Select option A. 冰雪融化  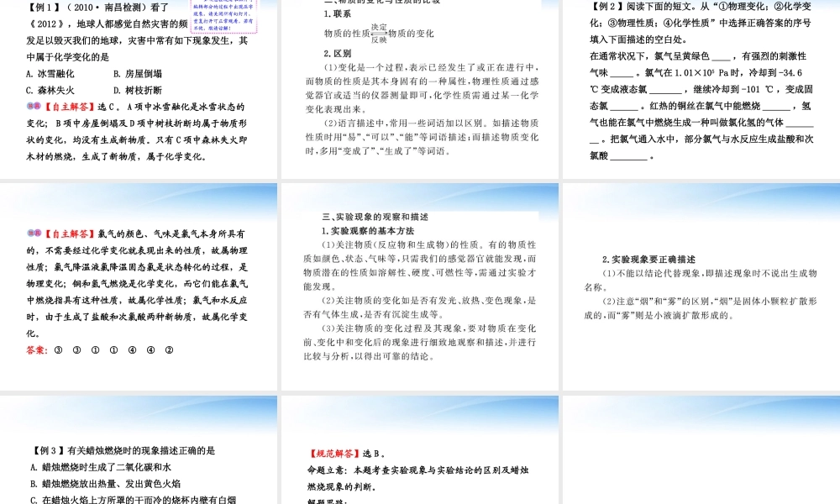click(50, 74)
